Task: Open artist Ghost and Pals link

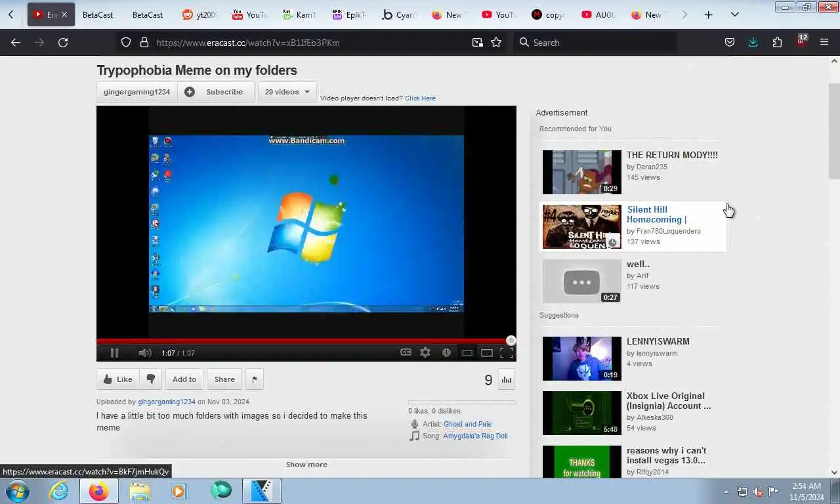Action: 467,424
